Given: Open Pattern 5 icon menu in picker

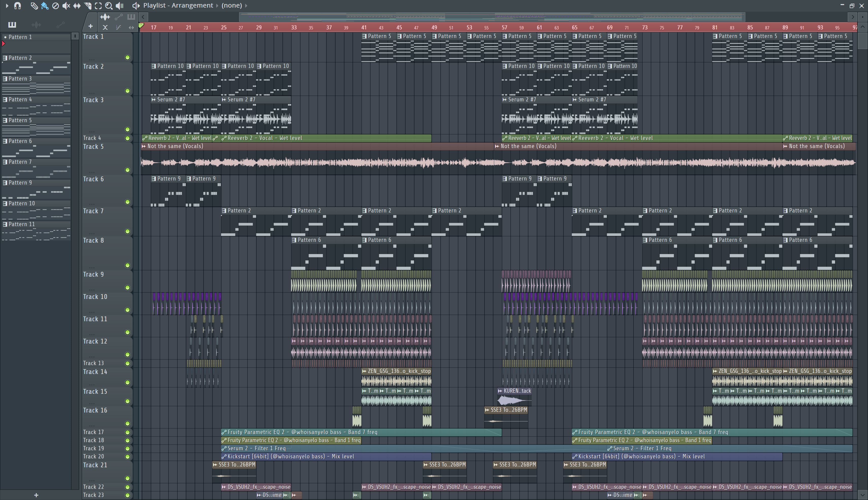Looking at the screenshot, I should tap(5, 120).
